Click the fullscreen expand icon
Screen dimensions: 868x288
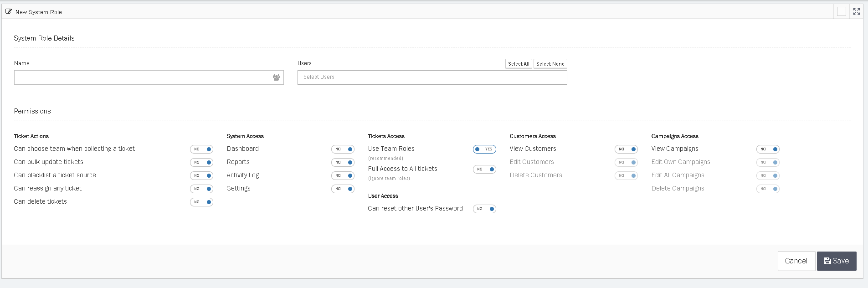[x=856, y=12]
